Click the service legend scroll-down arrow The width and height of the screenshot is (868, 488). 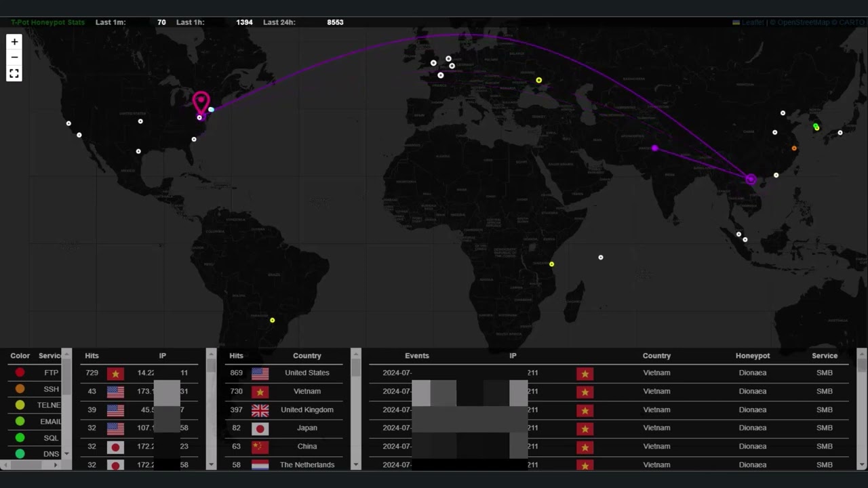coord(66,453)
